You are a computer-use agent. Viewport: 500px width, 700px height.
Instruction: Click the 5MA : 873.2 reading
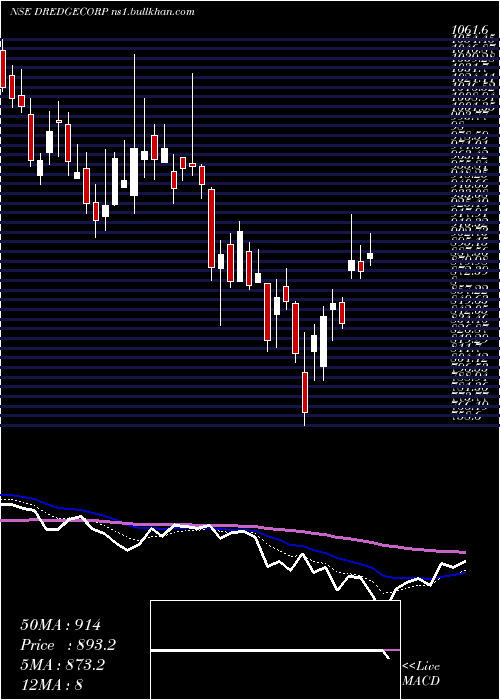click(62, 665)
